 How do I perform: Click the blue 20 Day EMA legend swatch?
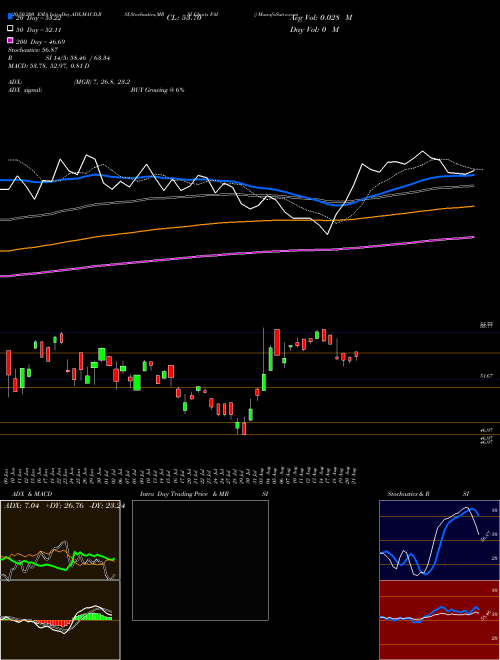(x=10, y=17)
